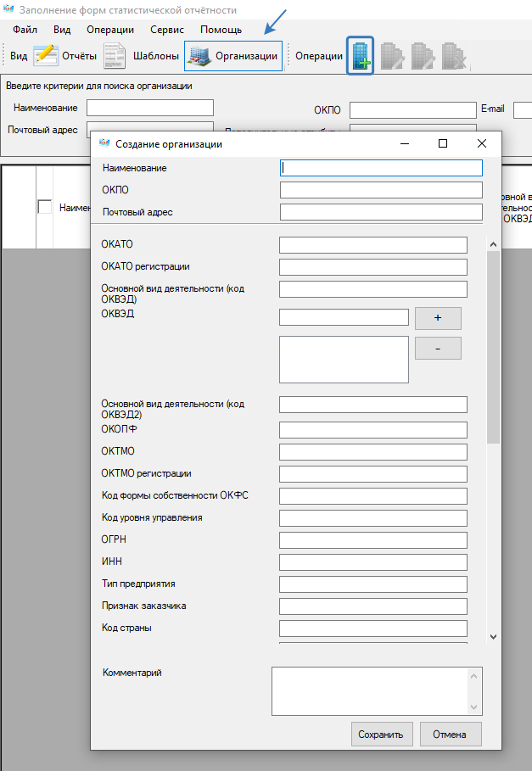Open the Сервис menu

(x=167, y=30)
